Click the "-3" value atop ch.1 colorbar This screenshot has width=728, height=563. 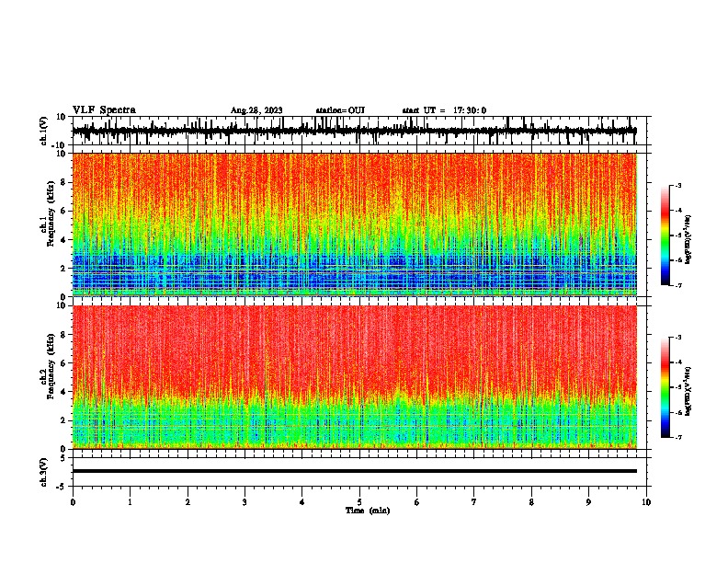coord(677,185)
